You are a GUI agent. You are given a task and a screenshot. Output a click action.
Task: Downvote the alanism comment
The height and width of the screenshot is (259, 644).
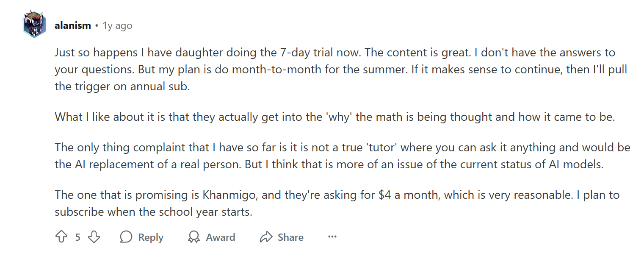(94, 237)
